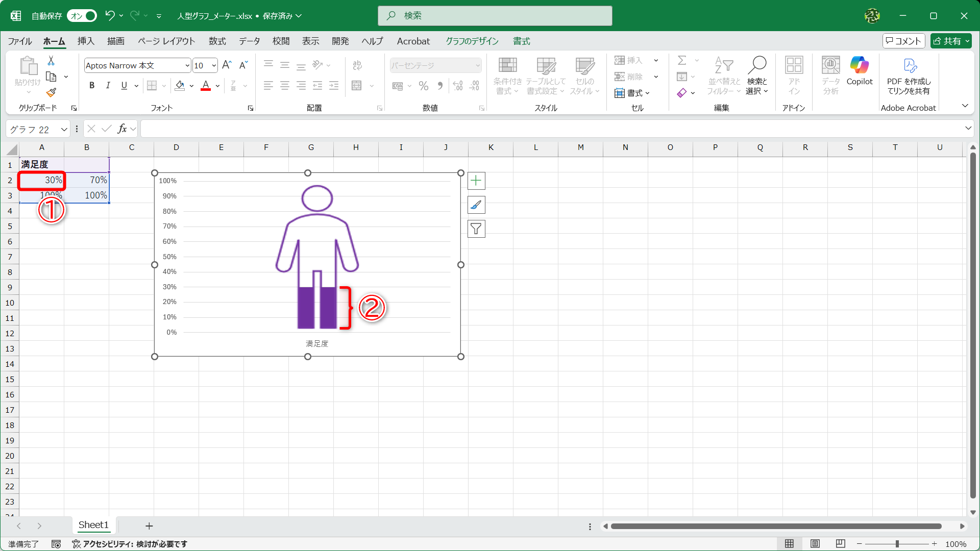
Task: Click the Chart Elements plus icon
Action: tap(476, 181)
